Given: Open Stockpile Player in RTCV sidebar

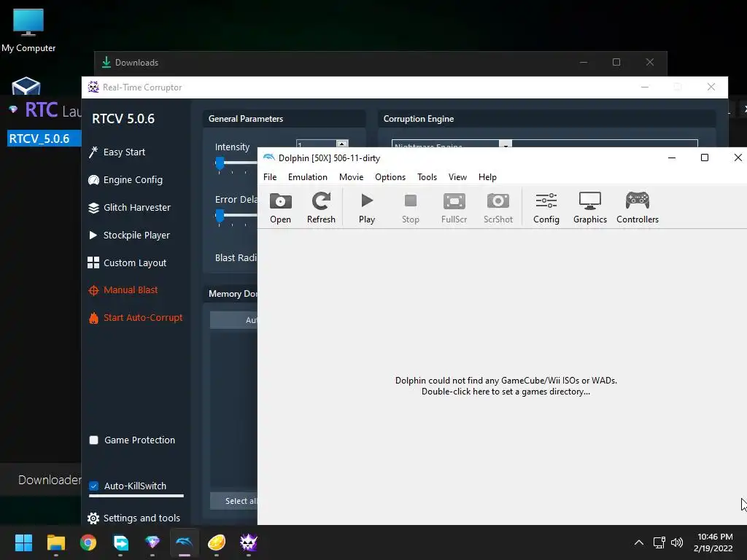Looking at the screenshot, I should click(128, 236).
